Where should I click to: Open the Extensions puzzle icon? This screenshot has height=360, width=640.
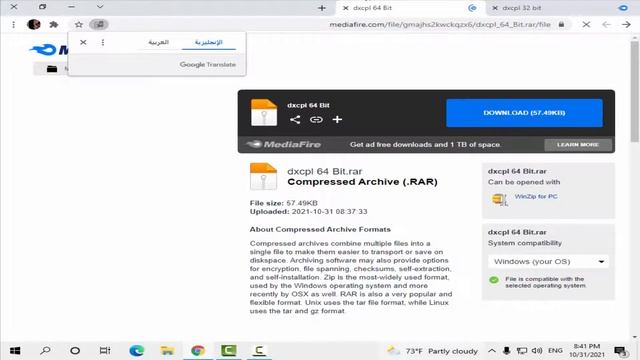(x=53, y=24)
